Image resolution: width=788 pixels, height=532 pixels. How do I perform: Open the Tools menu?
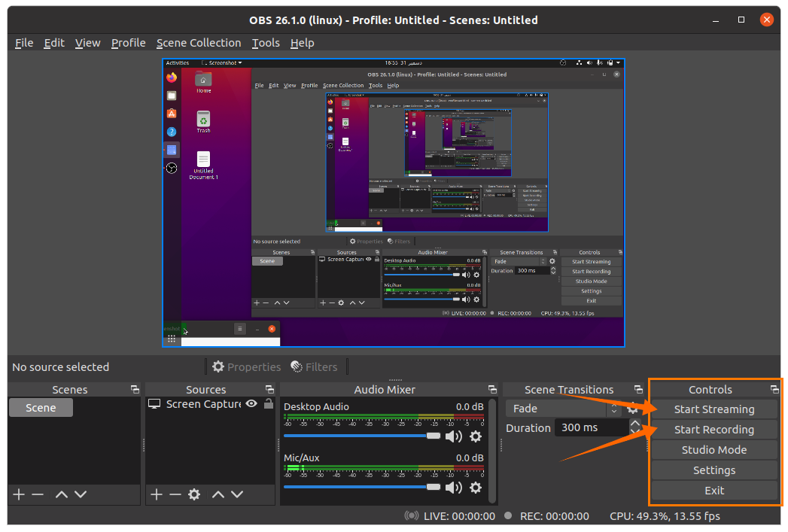266,43
